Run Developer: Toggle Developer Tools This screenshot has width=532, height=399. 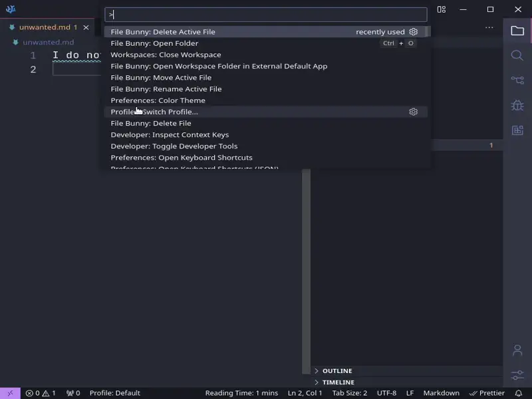coord(265,146)
